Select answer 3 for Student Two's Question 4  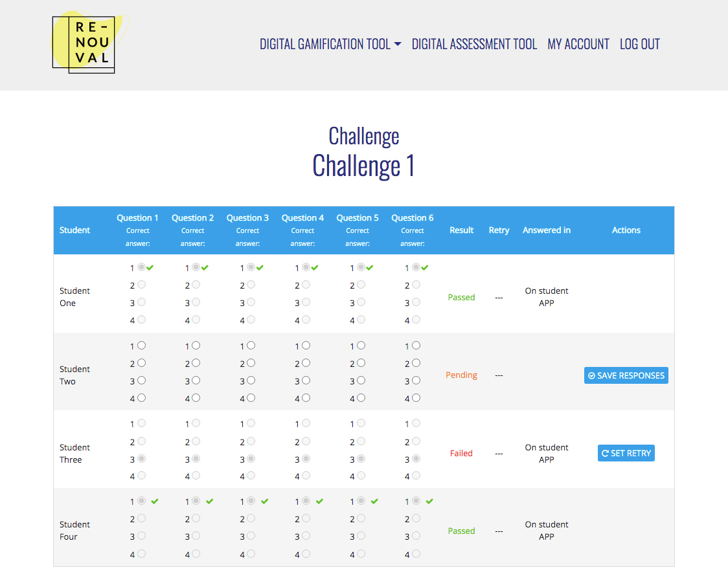(306, 381)
